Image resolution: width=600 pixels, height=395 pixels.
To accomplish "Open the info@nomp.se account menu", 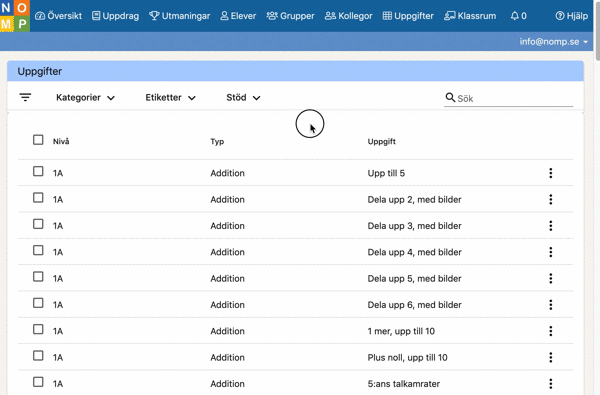I will click(553, 41).
